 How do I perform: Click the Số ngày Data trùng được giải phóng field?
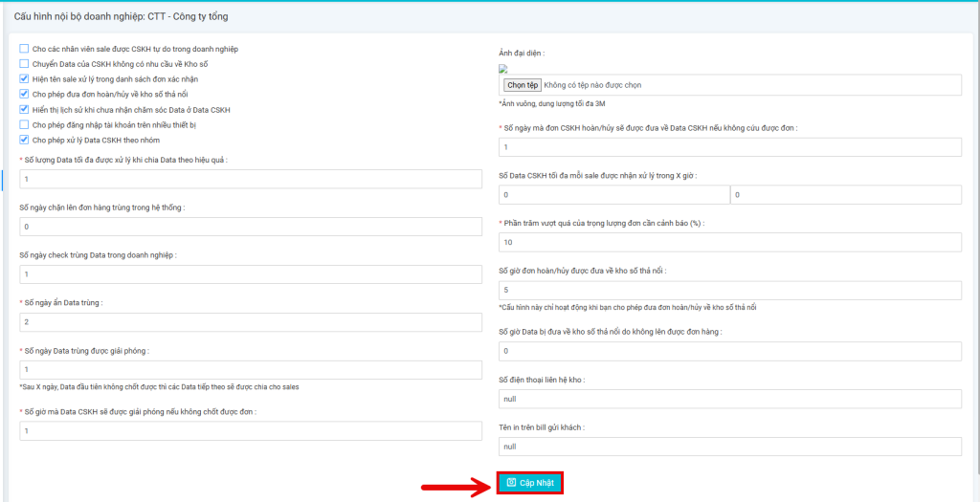click(250, 370)
